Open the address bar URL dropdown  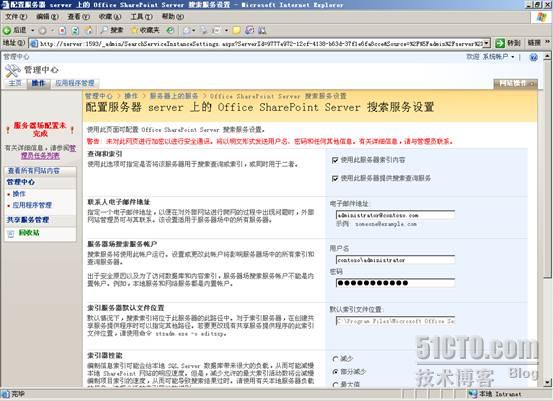(487, 43)
